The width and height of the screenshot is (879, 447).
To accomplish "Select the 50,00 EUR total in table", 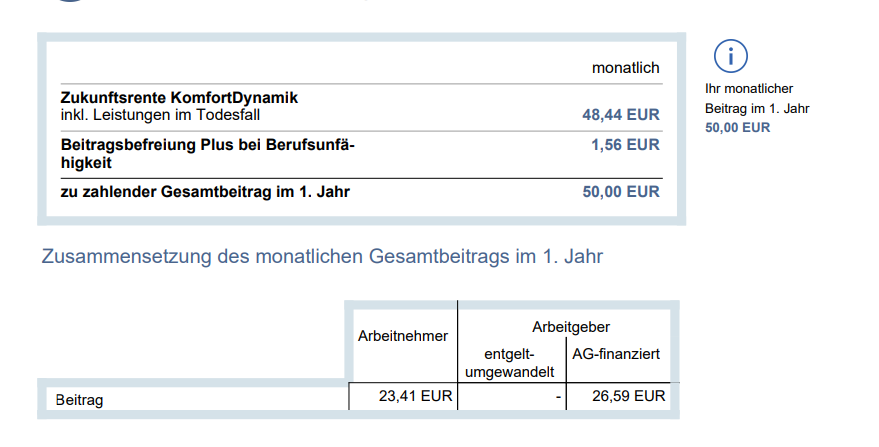I will pyautogui.click(x=621, y=191).
